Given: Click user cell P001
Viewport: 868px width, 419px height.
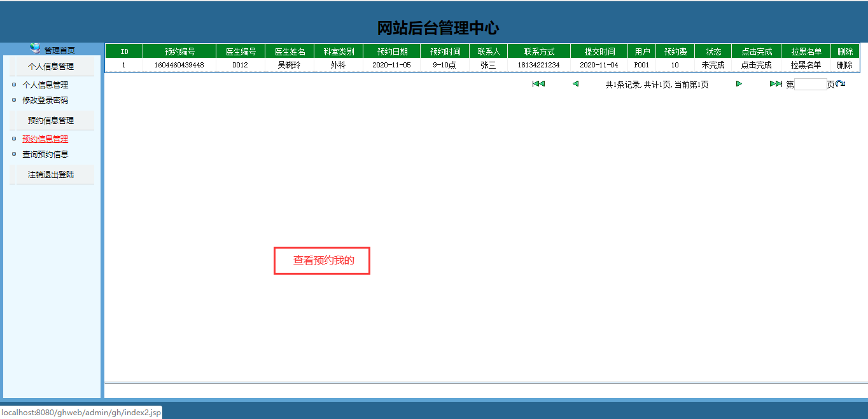Looking at the screenshot, I should click(642, 65).
